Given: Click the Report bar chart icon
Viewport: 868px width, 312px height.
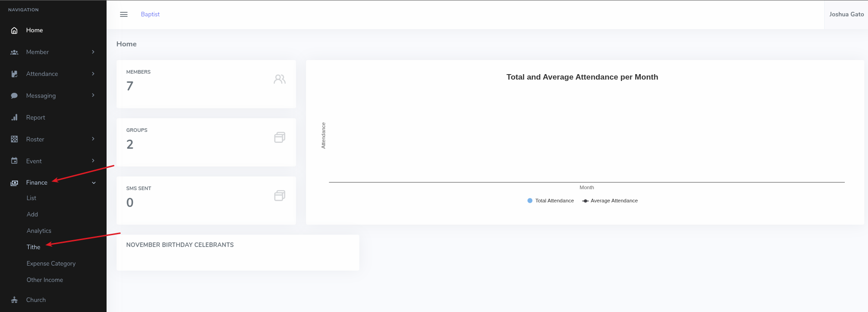Looking at the screenshot, I should 14,118.
